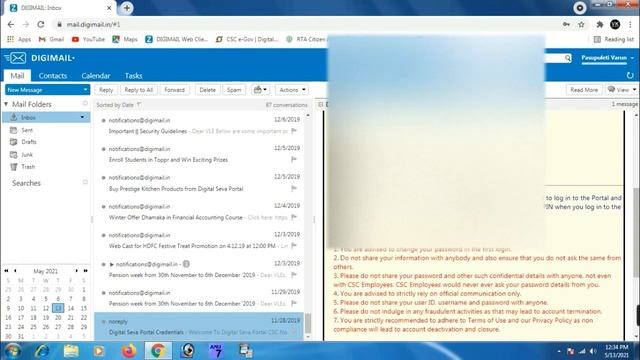Open the Pasupuleti Varun account menu
The width and height of the screenshot is (640, 360).
tap(607, 58)
